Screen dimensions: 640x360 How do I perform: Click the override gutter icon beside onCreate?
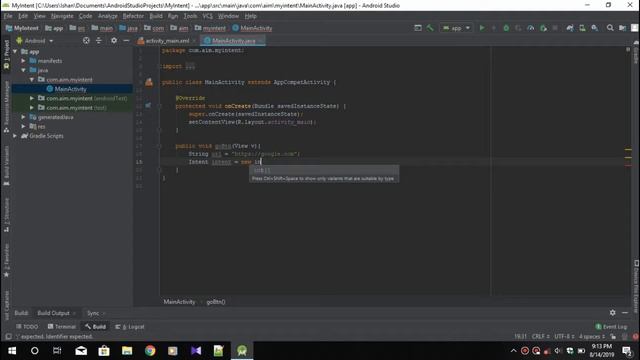(x=148, y=106)
